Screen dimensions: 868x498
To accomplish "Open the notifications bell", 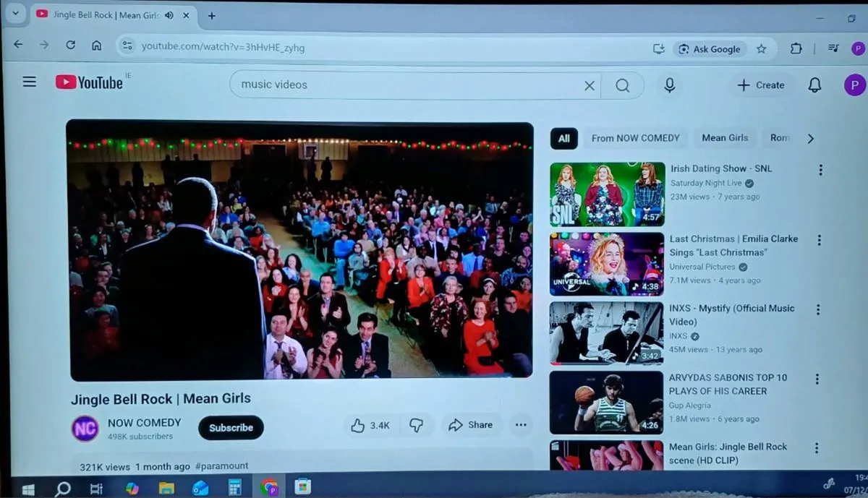I will [x=814, y=85].
